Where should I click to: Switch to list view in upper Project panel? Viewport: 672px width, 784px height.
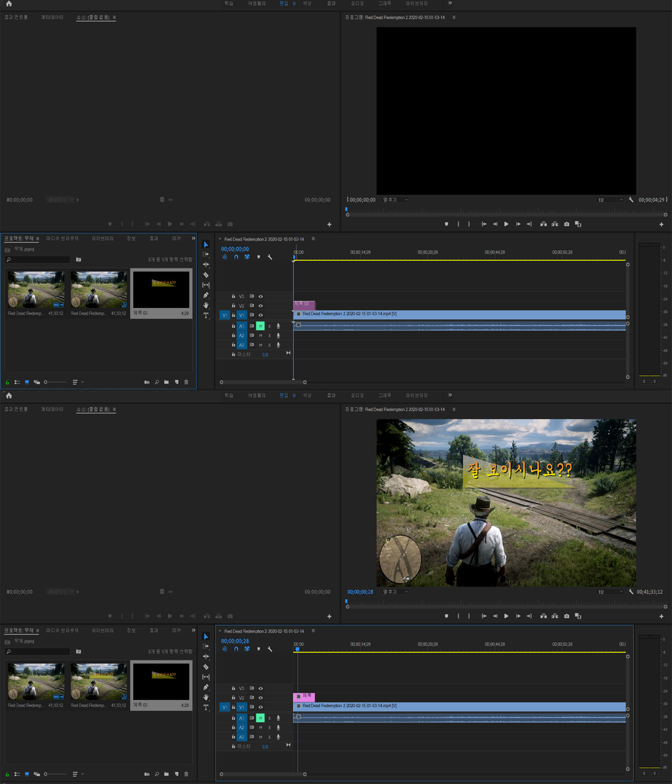[17, 382]
